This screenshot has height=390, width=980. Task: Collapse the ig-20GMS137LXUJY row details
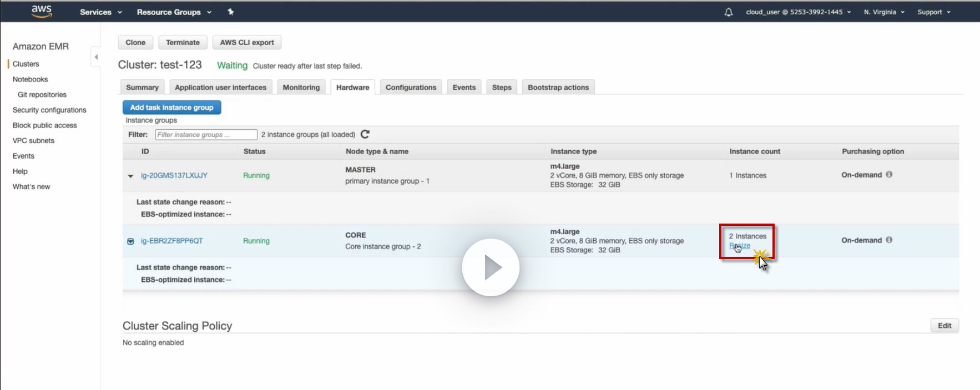(130, 176)
